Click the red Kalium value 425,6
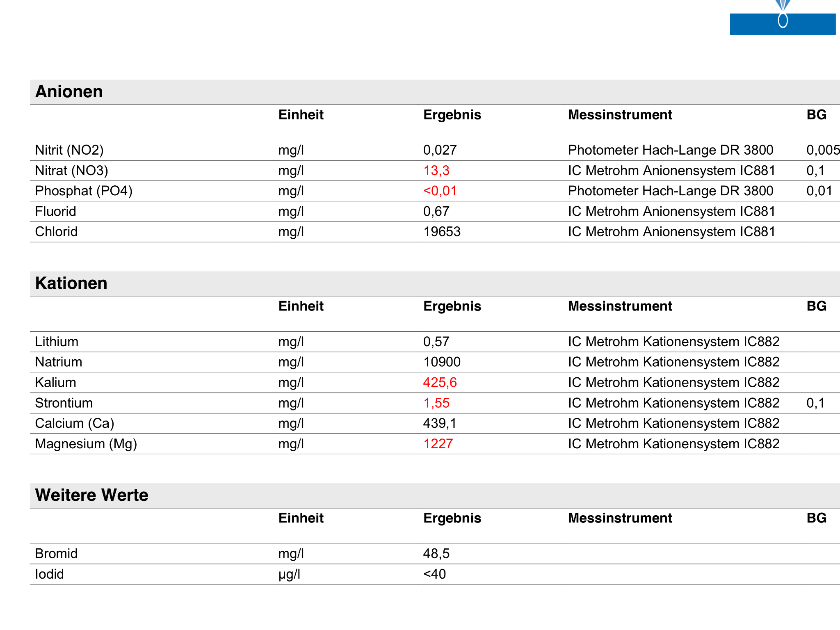The image size is (840, 630). pyautogui.click(x=440, y=383)
